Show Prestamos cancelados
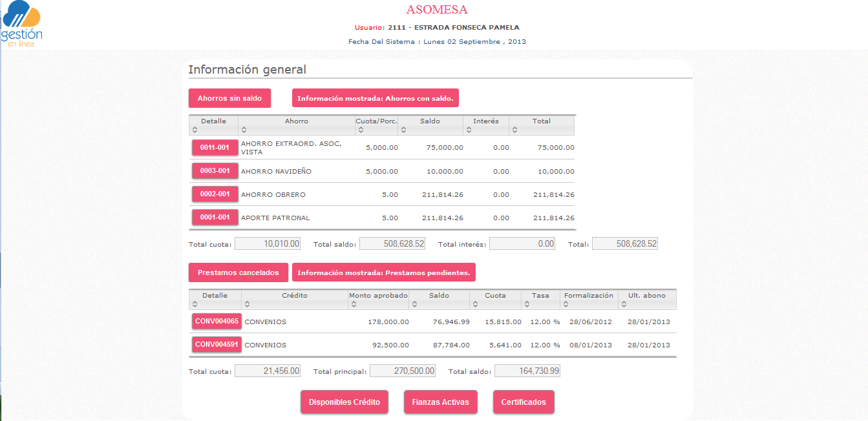 point(238,272)
